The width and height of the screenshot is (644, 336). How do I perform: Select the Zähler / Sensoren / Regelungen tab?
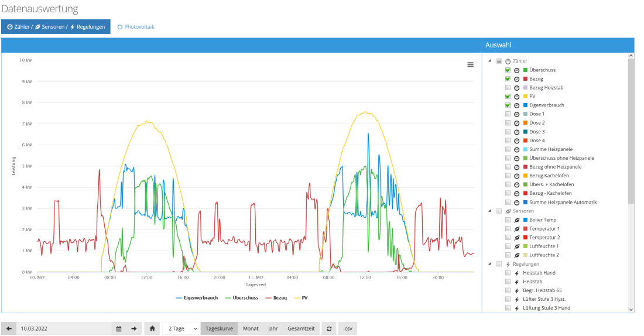point(56,27)
